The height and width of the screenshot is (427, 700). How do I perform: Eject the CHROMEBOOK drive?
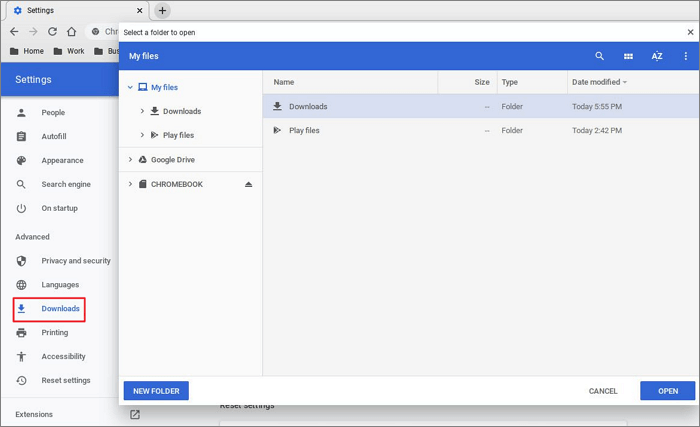(x=249, y=184)
